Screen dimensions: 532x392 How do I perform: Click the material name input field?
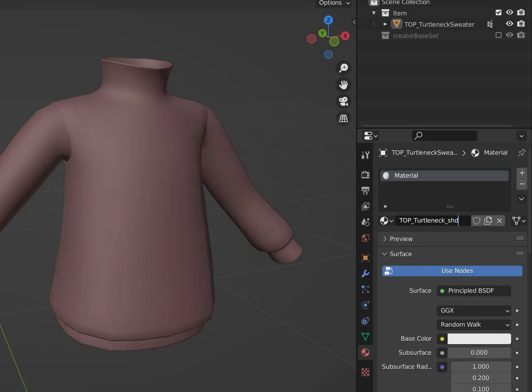[428, 220]
